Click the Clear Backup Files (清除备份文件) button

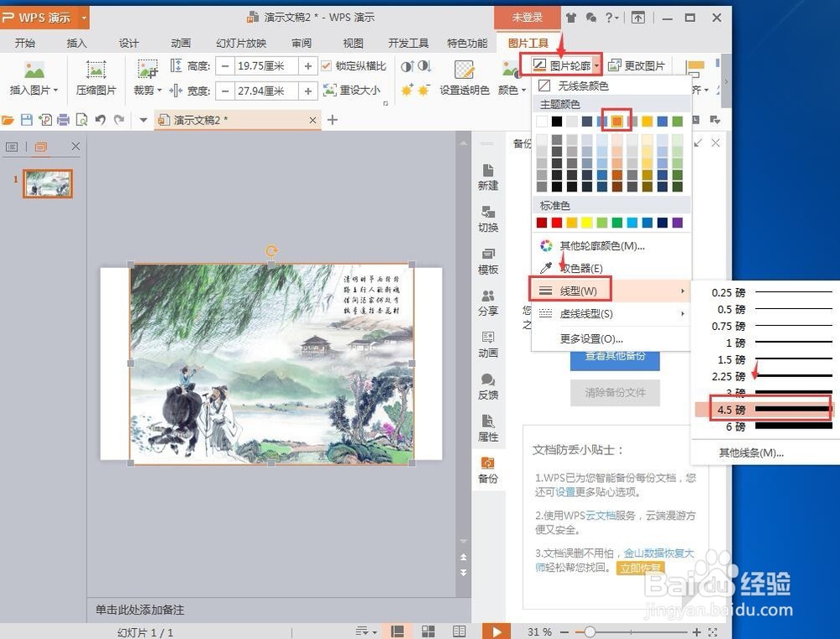(x=615, y=393)
